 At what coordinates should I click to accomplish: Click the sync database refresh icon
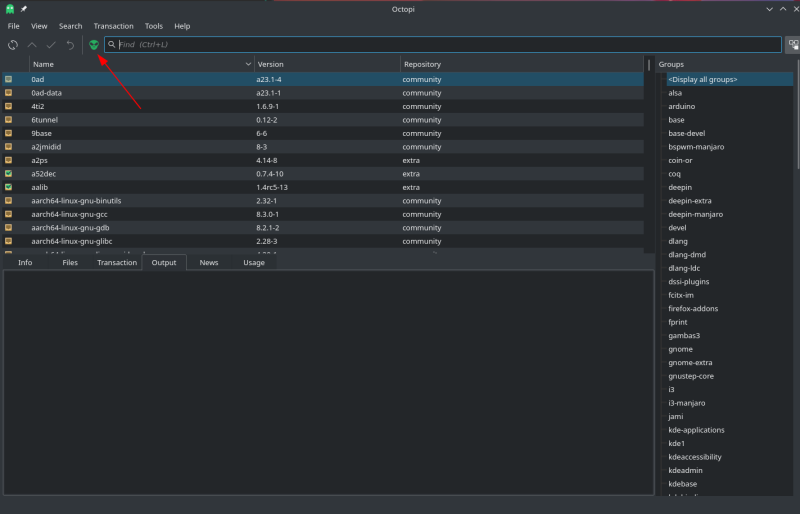click(x=13, y=45)
